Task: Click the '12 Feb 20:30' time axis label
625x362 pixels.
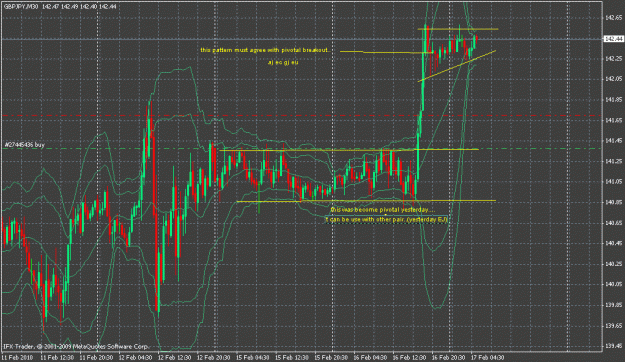Action: click(x=214, y=358)
